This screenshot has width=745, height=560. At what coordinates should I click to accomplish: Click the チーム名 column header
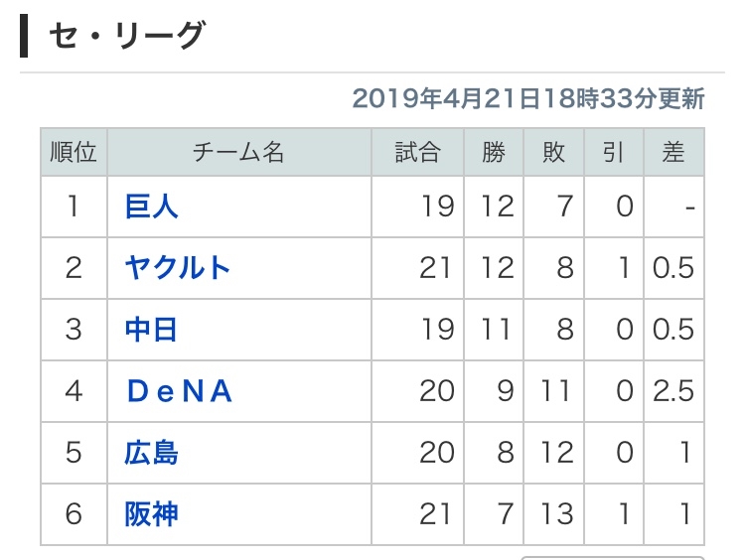pos(239,152)
